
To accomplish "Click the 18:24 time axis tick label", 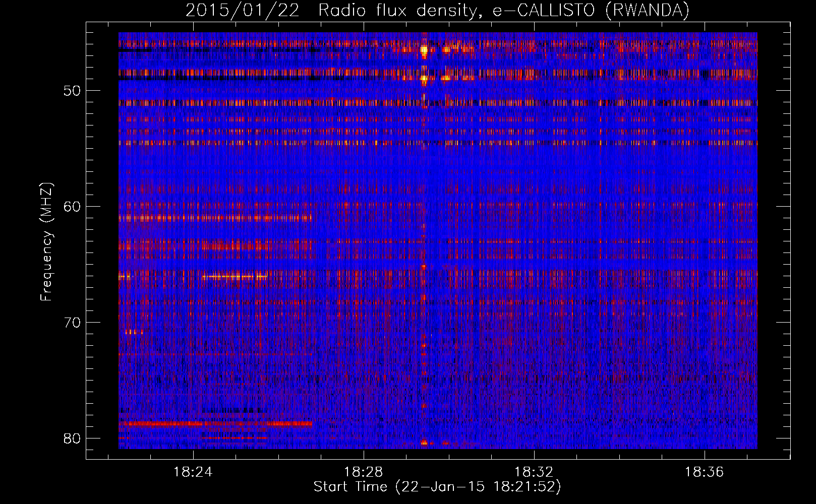I will (193, 472).
